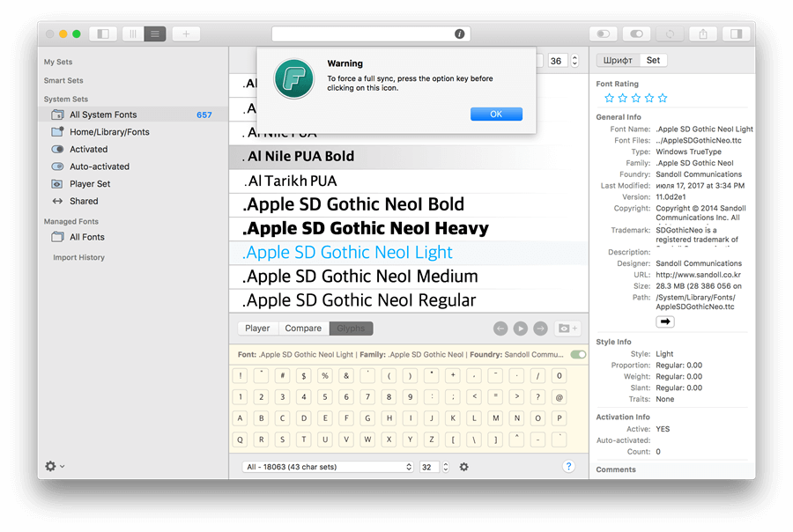Image resolution: width=793 pixels, height=532 pixels.
Task: Click the Managed Fonts header
Action: [x=70, y=221]
